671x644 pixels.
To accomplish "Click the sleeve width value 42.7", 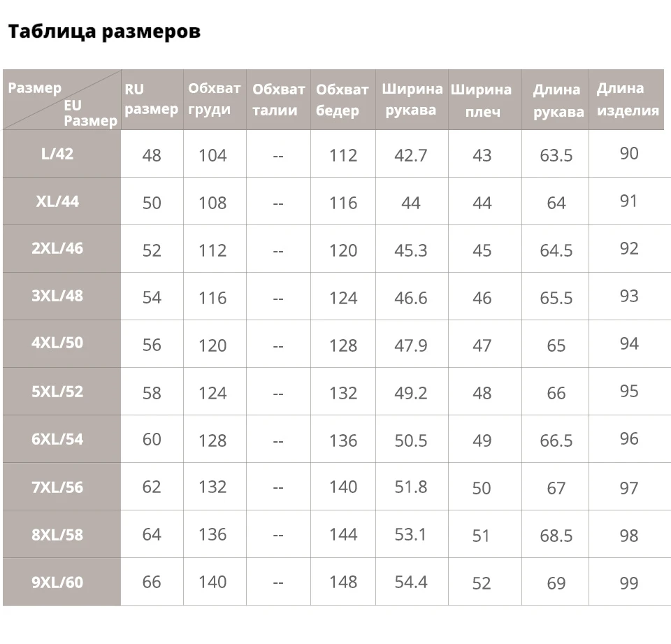I will click(x=411, y=155).
